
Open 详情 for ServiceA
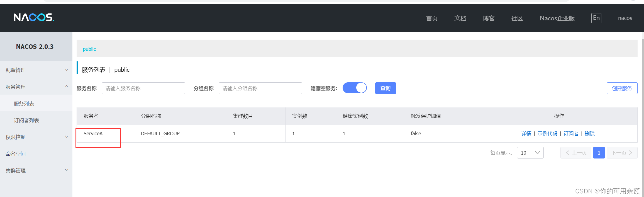pyautogui.click(x=526, y=134)
